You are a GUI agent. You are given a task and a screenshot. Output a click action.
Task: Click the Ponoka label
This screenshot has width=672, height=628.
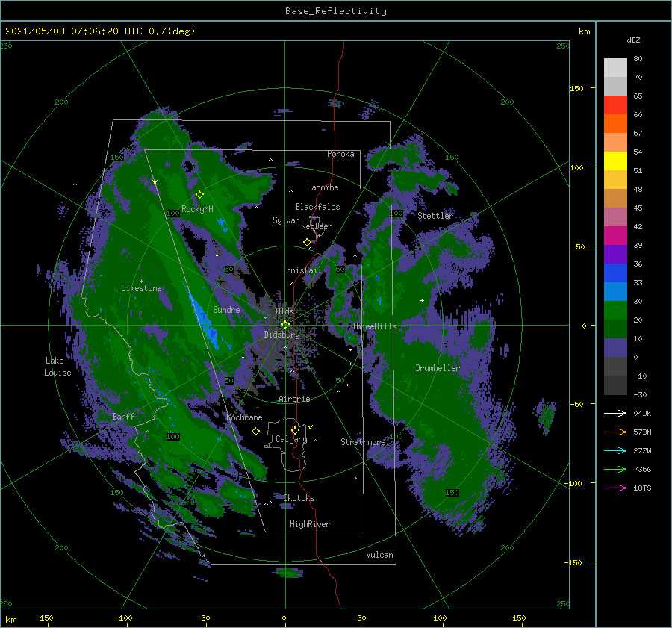[x=340, y=154]
